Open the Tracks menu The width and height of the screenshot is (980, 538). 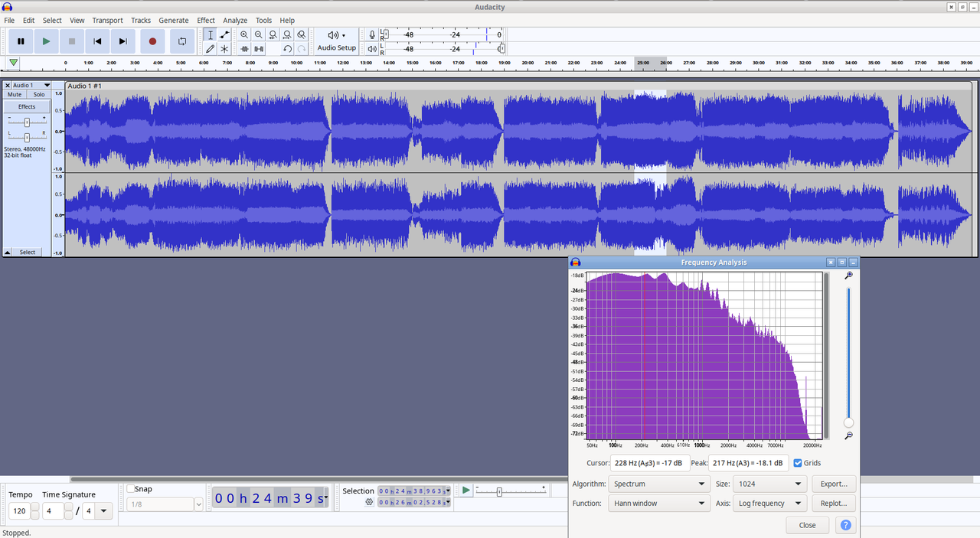[141, 21]
